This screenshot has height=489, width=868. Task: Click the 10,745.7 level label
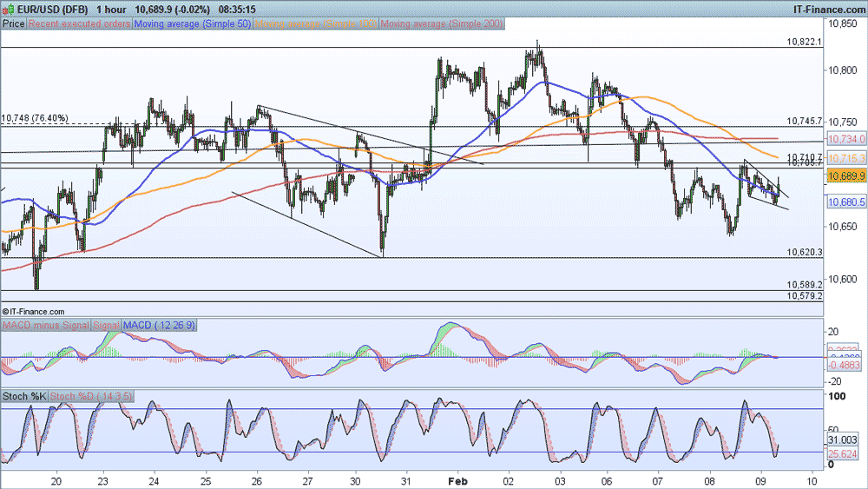tap(804, 121)
